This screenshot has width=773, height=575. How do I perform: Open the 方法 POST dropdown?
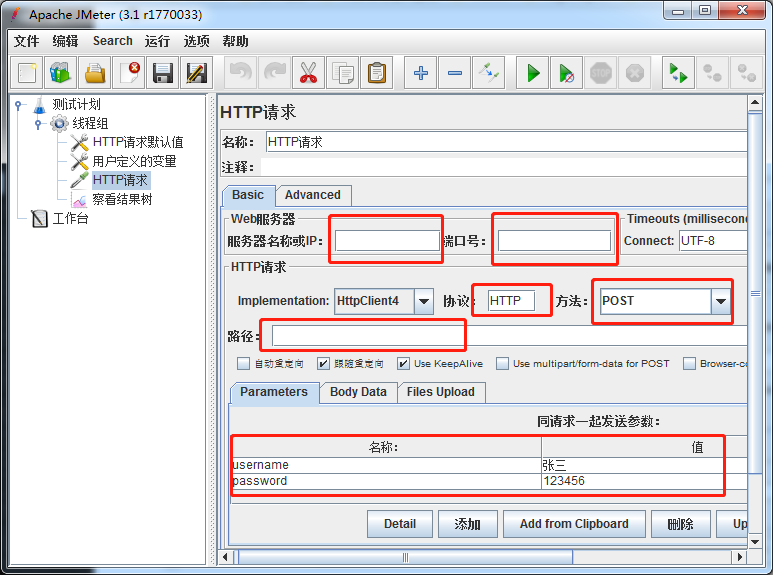(x=721, y=301)
